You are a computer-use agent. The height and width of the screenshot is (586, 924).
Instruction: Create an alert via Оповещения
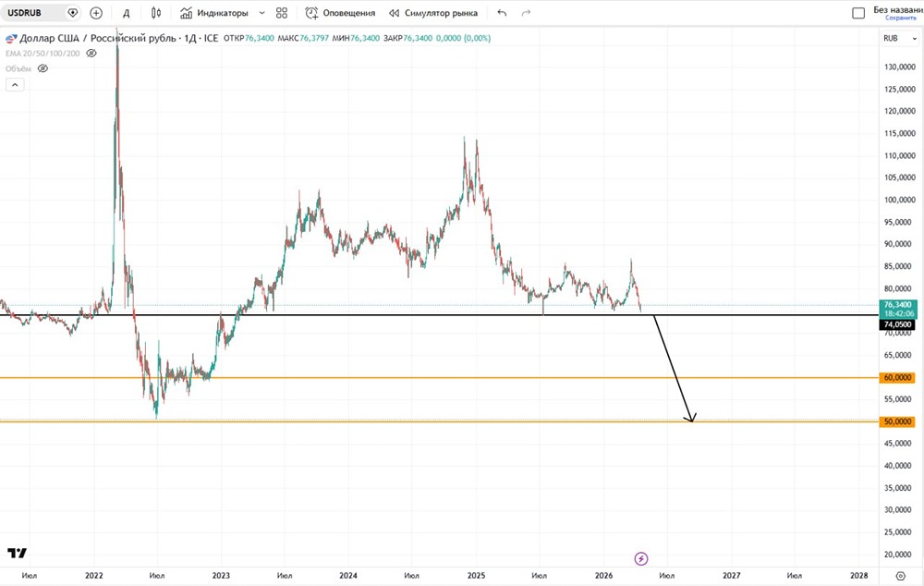tap(340, 13)
